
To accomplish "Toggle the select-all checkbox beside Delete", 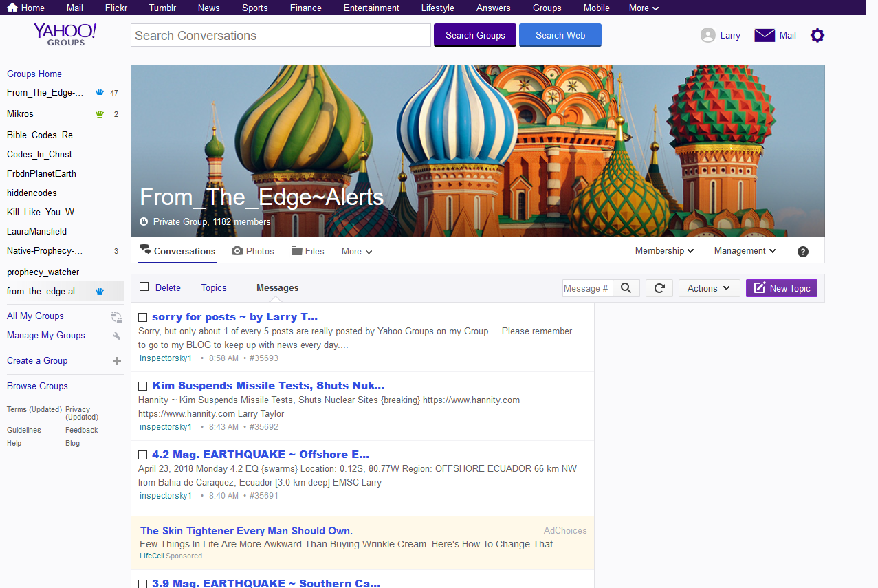I will point(144,287).
